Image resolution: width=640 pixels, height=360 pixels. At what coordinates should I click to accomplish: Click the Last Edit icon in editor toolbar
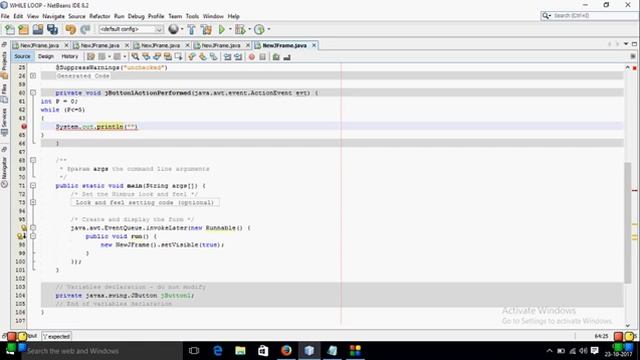tap(91, 57)
